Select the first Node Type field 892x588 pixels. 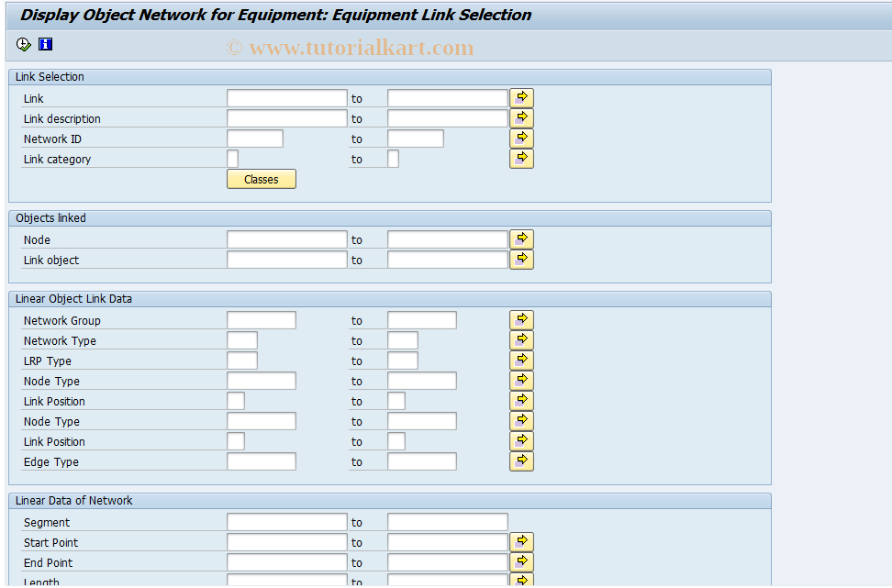point(261,380)
